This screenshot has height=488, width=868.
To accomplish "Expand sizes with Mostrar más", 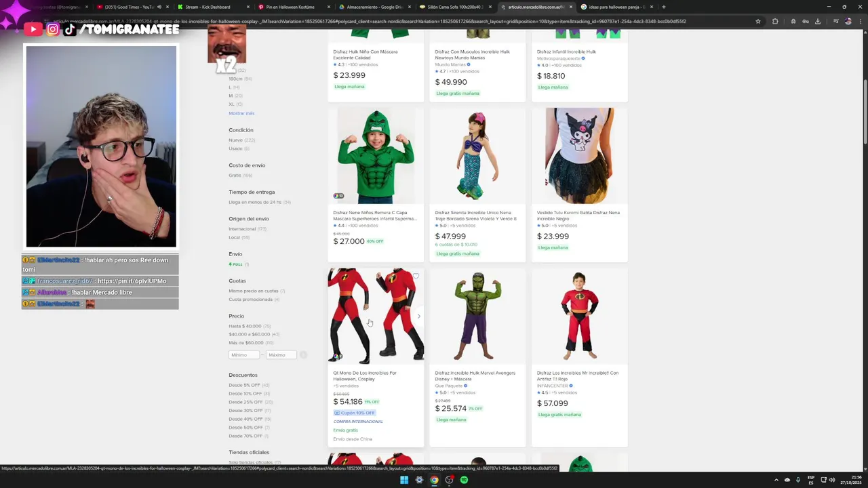I will tap(241, 113).
